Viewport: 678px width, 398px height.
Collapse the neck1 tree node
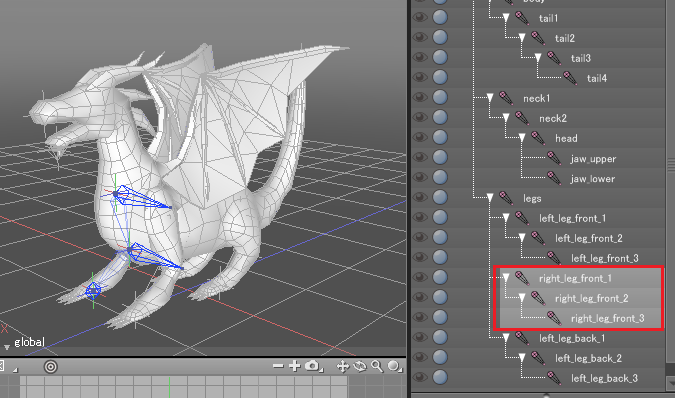[x=490, y=98]
